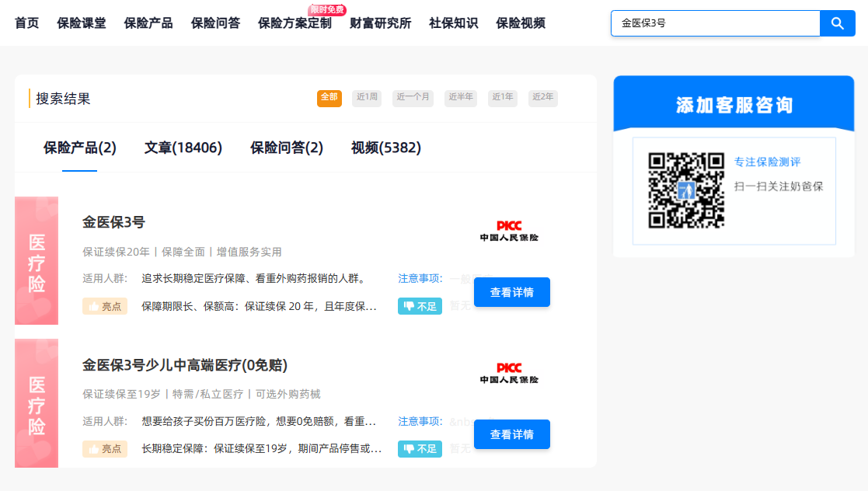
Task: Click the customer service QR code
Action: tap(686, 190)
